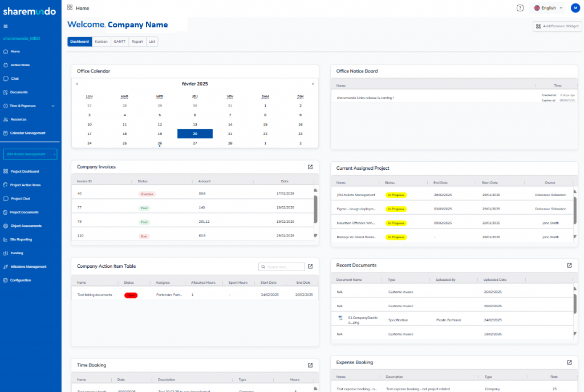Open Time Booking expand icon
This screenshot has height=392, width=584.
[310, 365]
